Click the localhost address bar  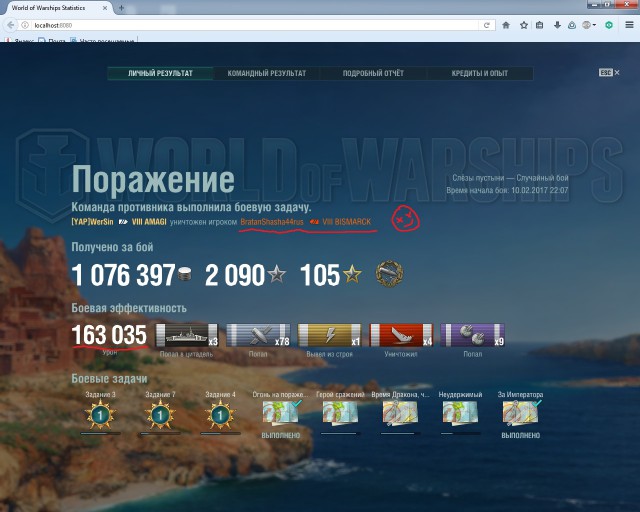[x=253, y=25]
